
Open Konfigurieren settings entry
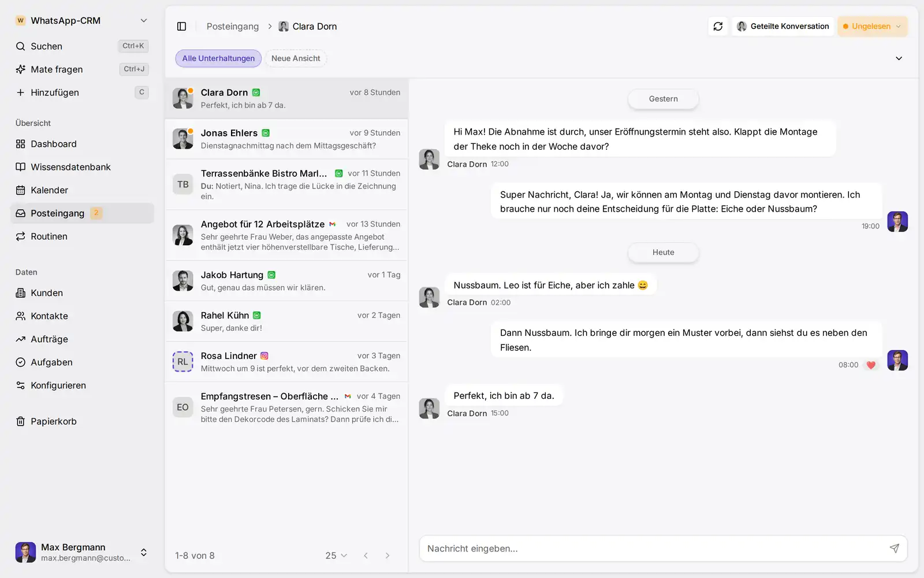pos(81,386)
